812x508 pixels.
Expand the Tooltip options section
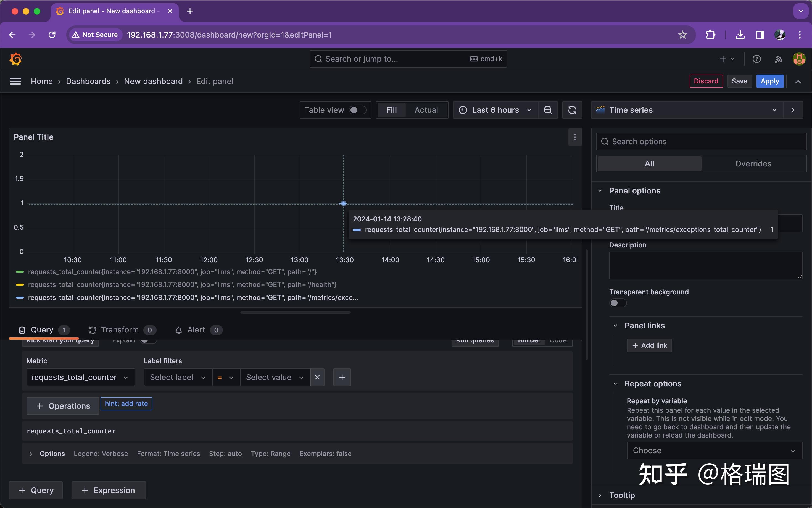622,495
